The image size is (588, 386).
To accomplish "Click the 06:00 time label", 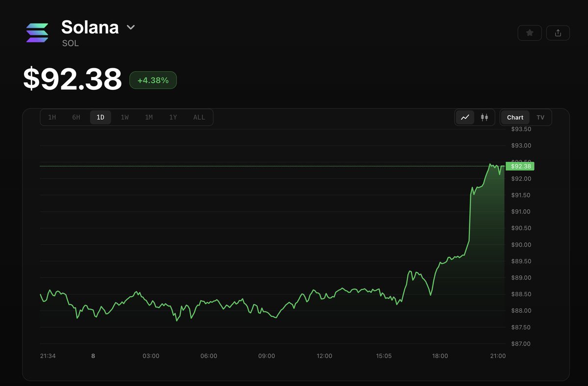I will pos(209,356).
